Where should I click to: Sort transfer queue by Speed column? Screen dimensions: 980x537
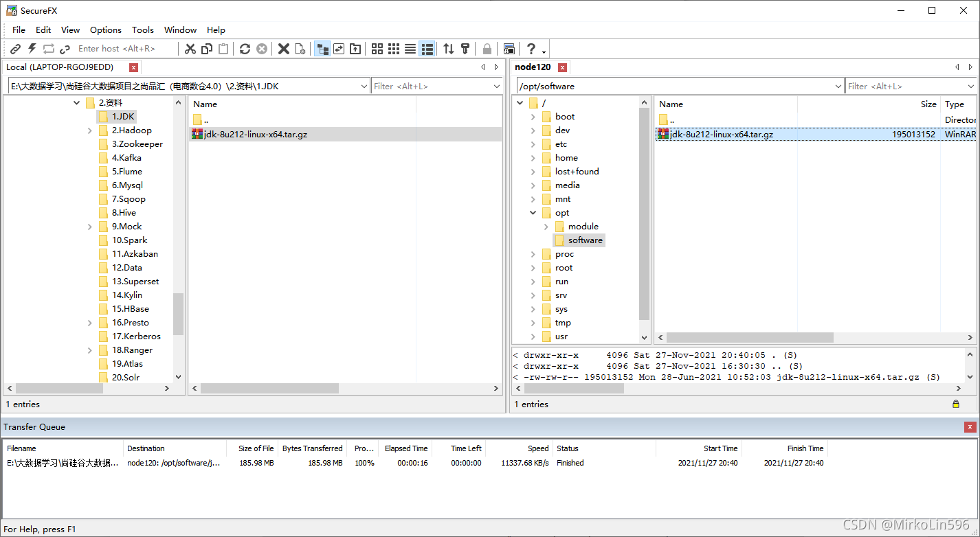coord(519,448)
